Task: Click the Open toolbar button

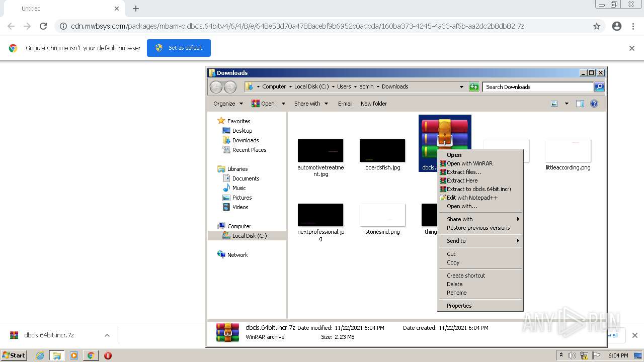Action: pyautogui.click(x=263, y=104)
